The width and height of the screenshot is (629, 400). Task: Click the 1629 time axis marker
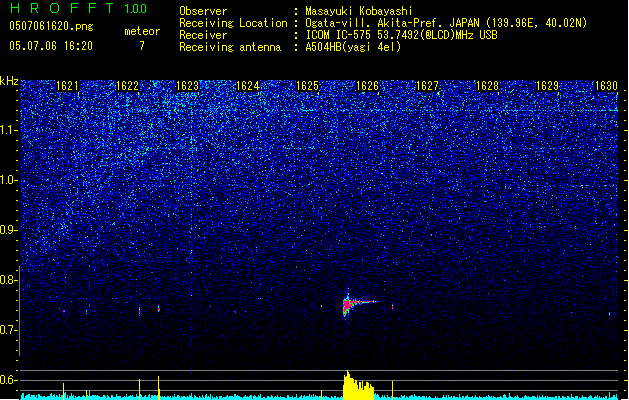[x=547, y=86]
